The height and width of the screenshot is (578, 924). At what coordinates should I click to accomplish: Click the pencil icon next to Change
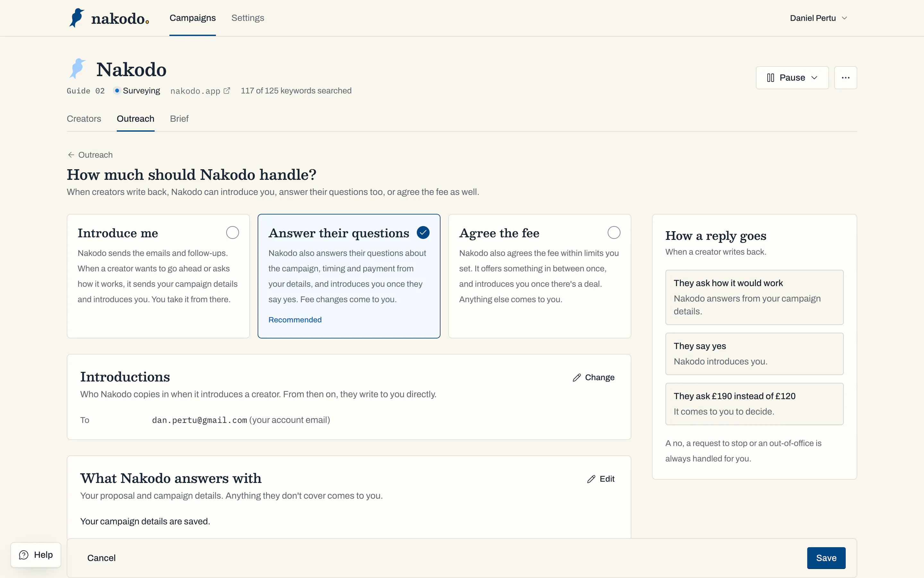point(577,378)
